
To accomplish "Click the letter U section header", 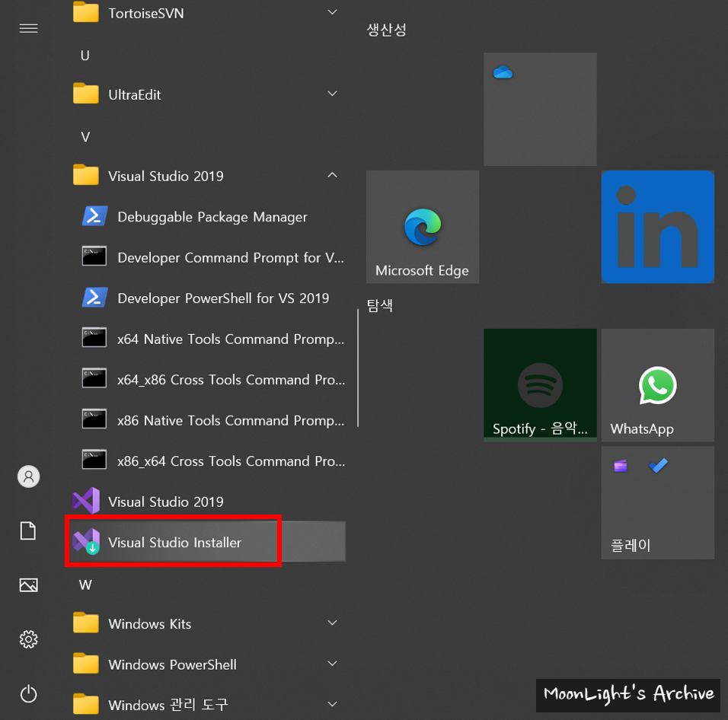I will pyautogui.click(x=85, y=56).
